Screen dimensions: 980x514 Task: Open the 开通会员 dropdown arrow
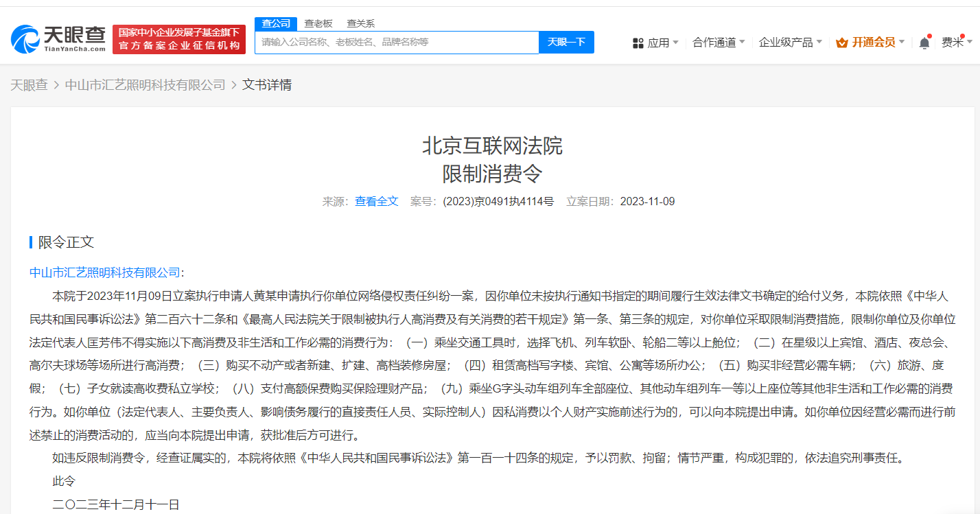(900, 42)
